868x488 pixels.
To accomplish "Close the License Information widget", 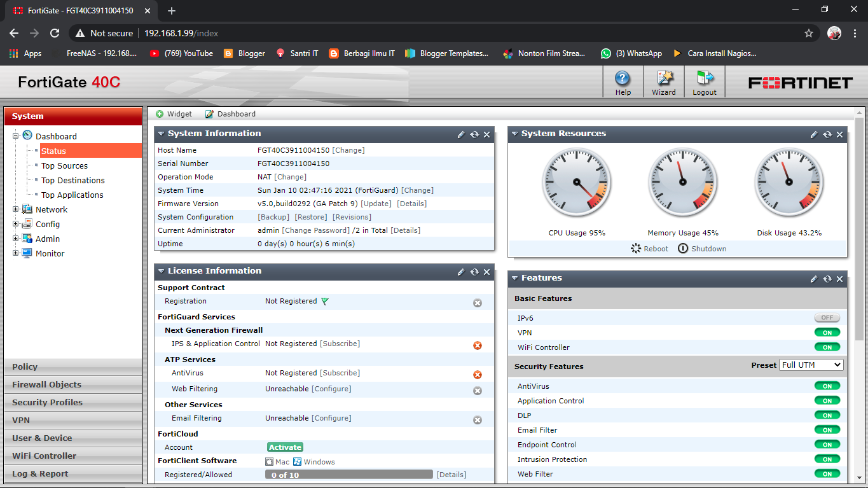I will pos(487,272).
